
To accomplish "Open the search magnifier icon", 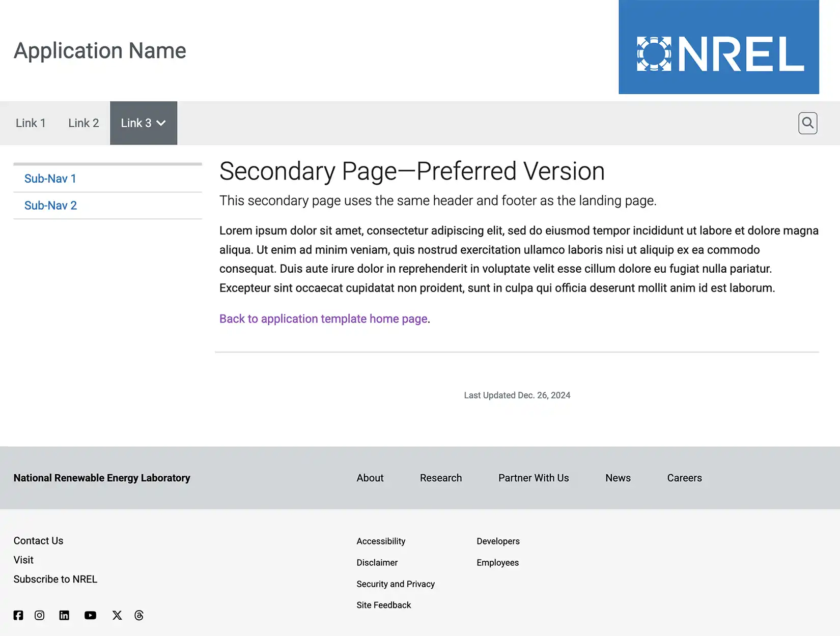I will click(807, 123).
